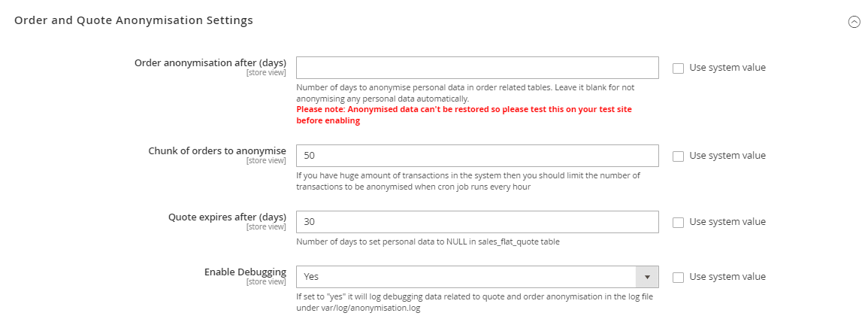Image resolution: width=868 pixels, height=322 pixels.
Task: Click the Chunk of orders input showing 50
Action: 477,156
